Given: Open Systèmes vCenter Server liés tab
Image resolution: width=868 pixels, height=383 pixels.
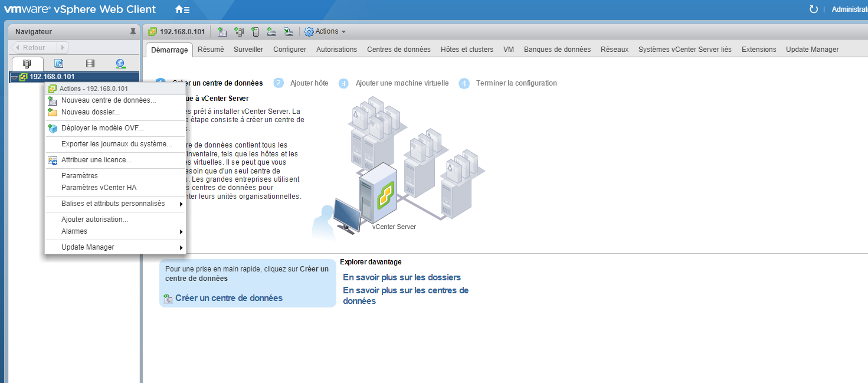Looking at the screenshot, I should tap(684, 50).
